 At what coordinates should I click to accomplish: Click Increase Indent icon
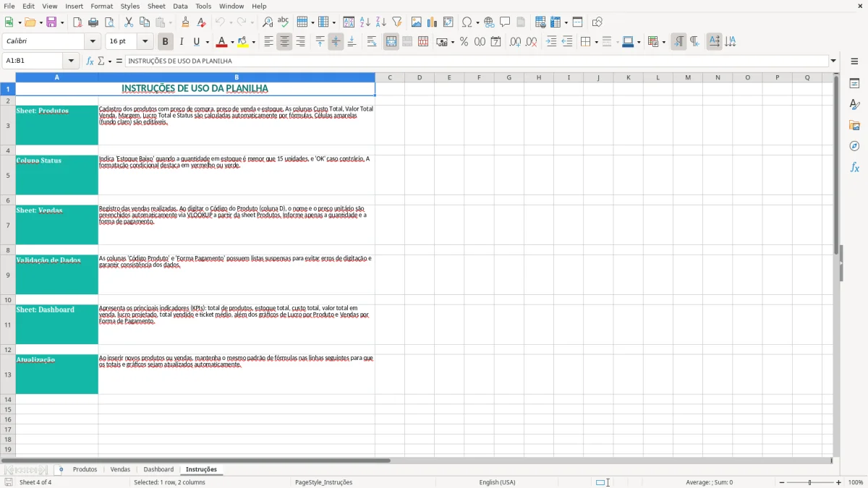pos(551,42)
